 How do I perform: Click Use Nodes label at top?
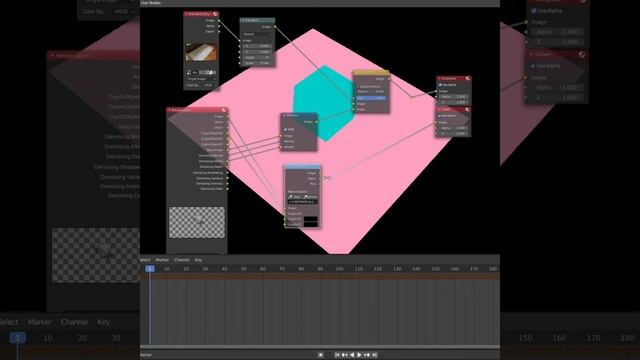tap(151, 3)
